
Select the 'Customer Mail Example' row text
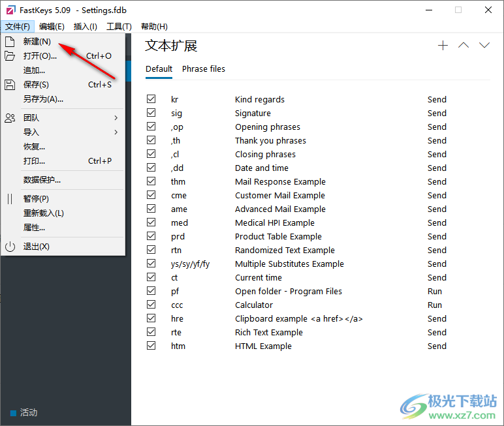coord(280,195)
